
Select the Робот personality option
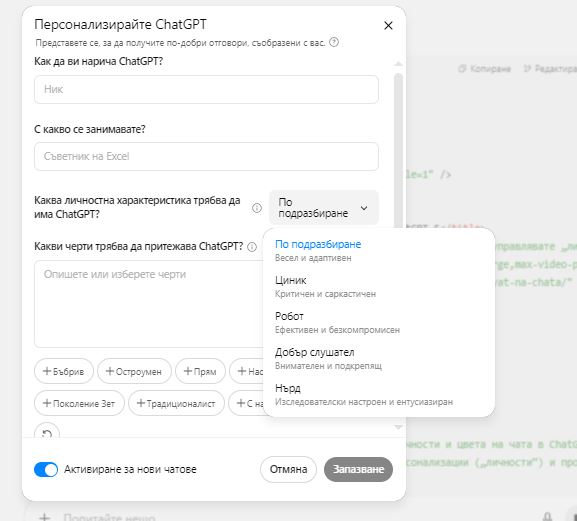[x=379, y=323]
